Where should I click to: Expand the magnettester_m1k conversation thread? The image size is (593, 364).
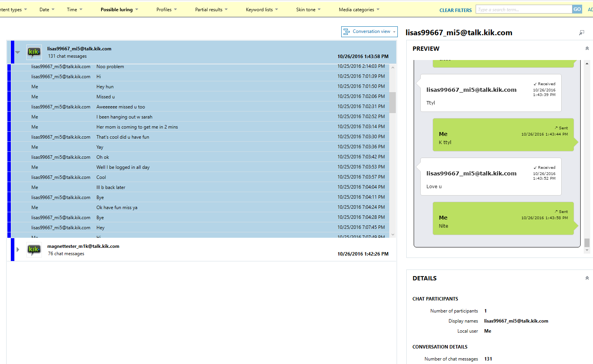17,250
